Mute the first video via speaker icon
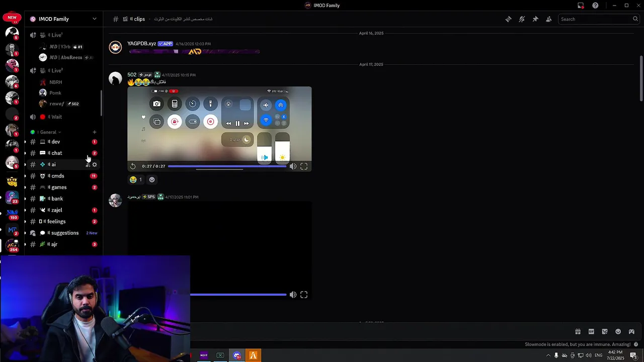Image resolution: width=644 pixels, height=362 pixels. click(x=293, y=166)
